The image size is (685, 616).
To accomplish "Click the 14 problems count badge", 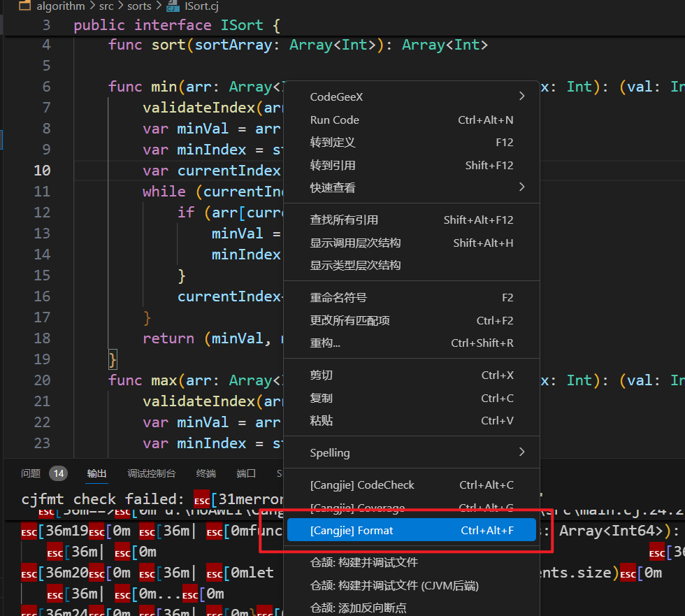I will click(x=59, y=473).
